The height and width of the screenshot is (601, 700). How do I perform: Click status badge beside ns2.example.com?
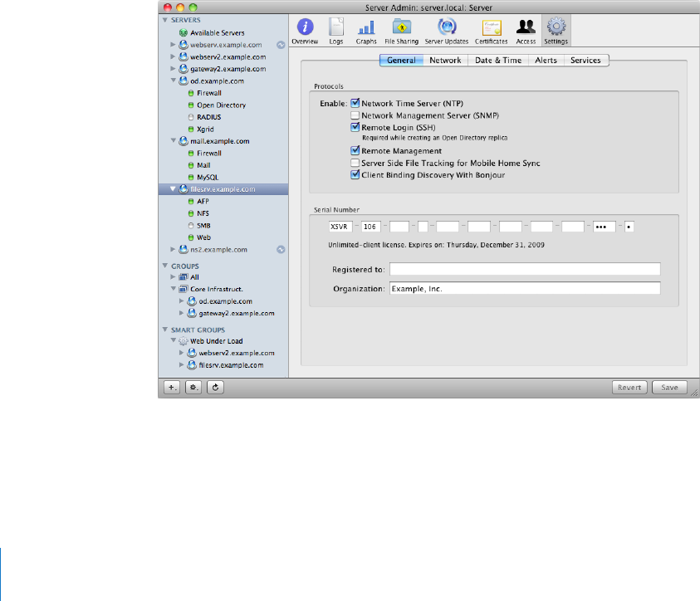281,250
